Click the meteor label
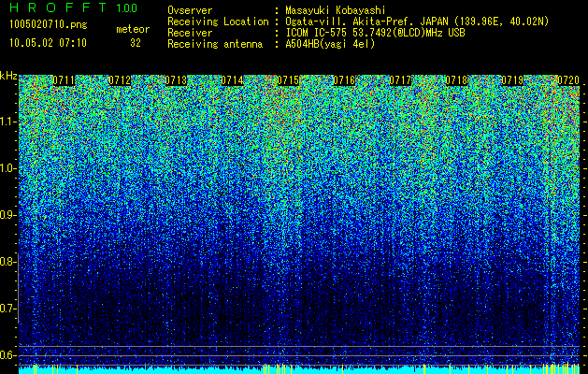Screen dimensions: 588x374 click(133, 29)
